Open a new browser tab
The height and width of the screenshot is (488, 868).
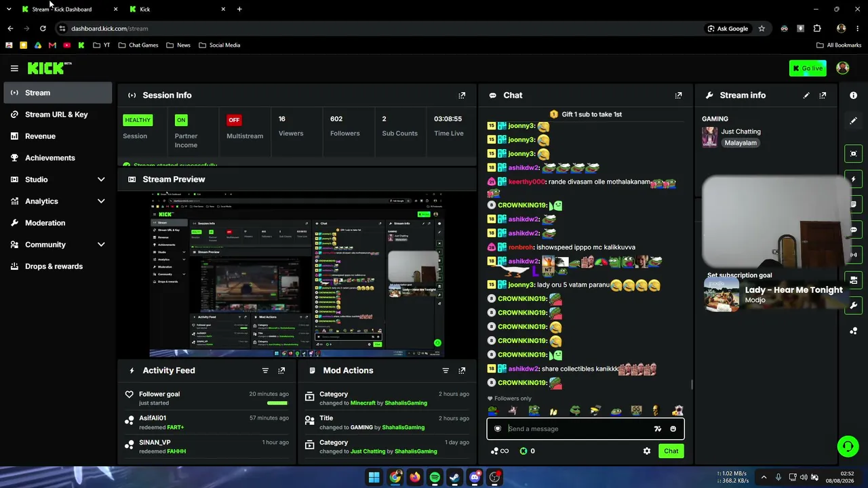click(x=239, y=9)
